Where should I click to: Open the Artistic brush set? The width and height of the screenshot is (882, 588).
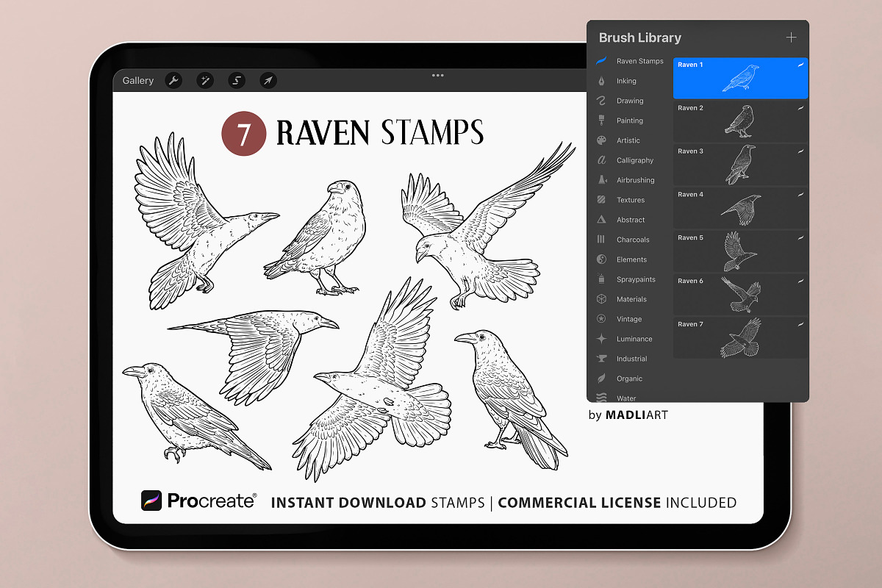point(630,140)
